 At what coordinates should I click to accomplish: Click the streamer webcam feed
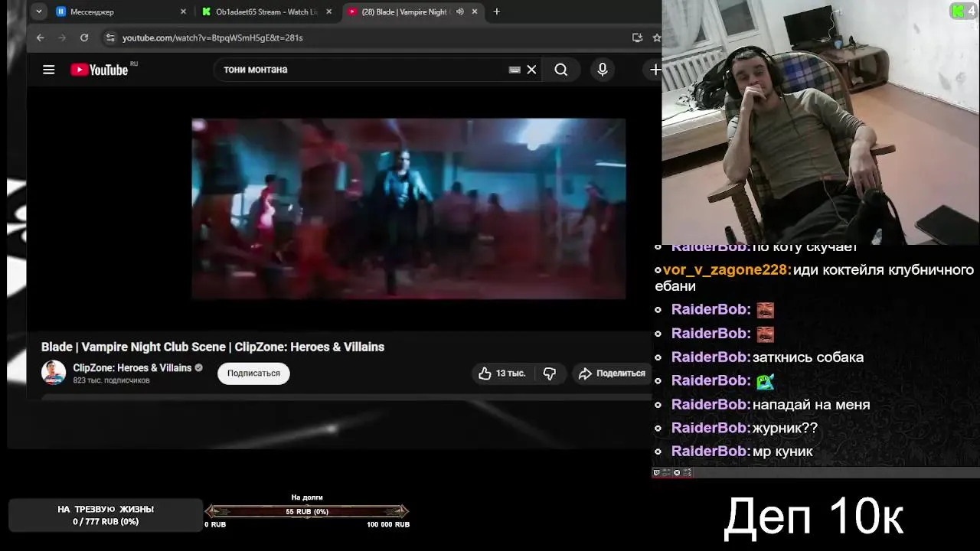821,122
